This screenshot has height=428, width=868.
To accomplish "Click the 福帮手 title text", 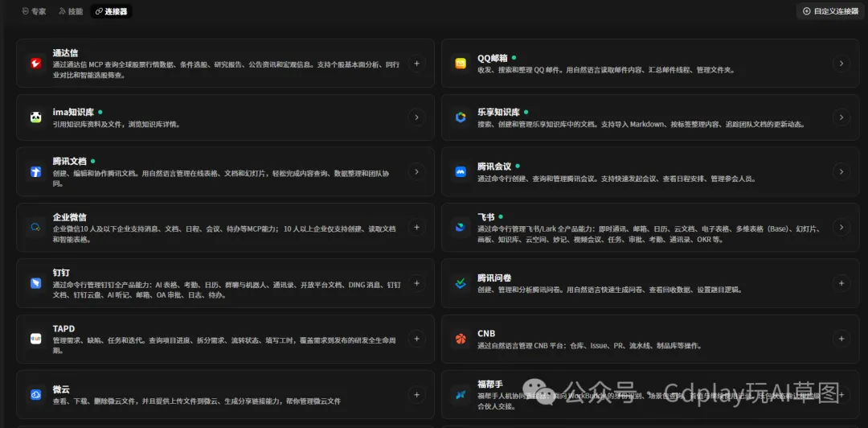I will click(x=490, y=384).
